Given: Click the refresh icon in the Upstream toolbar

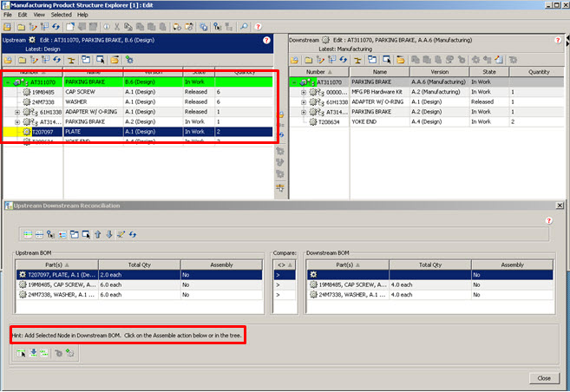Looking at the screenshot, I should [56, 60].
